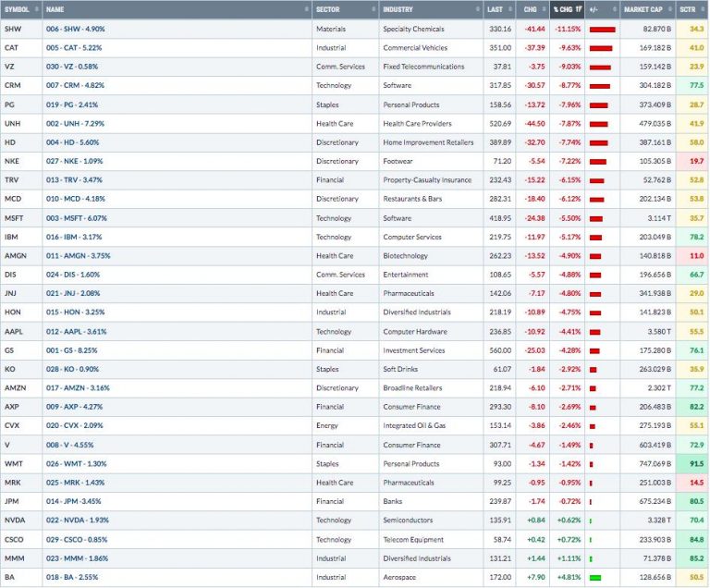Sort table by LAST price column header

pyautogui.click(x=499, y=9)
